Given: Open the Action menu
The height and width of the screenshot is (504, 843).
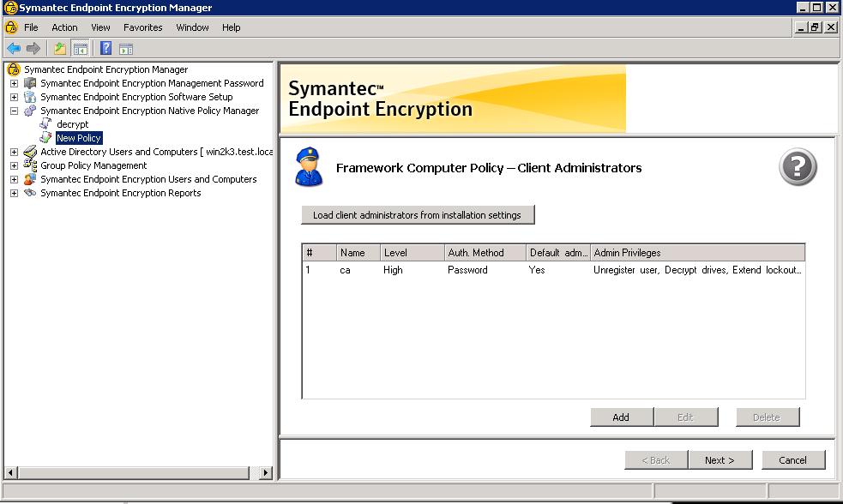Looking at the screenshot, I should click(x=64, y=27).
